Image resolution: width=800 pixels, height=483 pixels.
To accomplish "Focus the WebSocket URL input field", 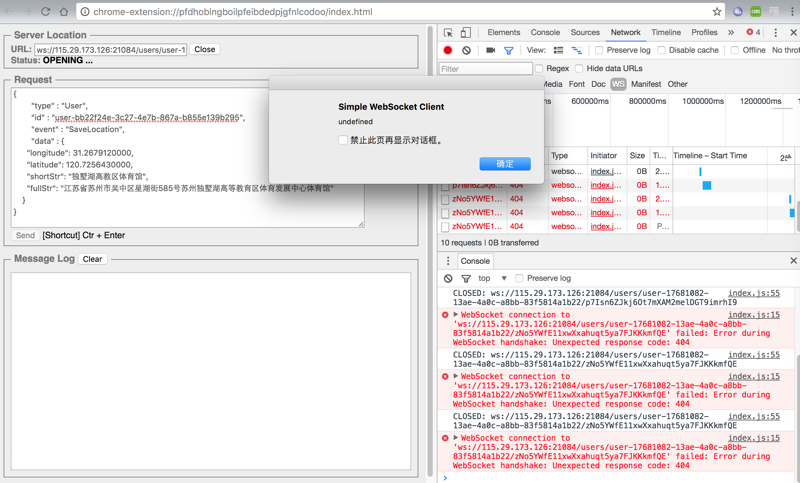I will coord(111,49).
